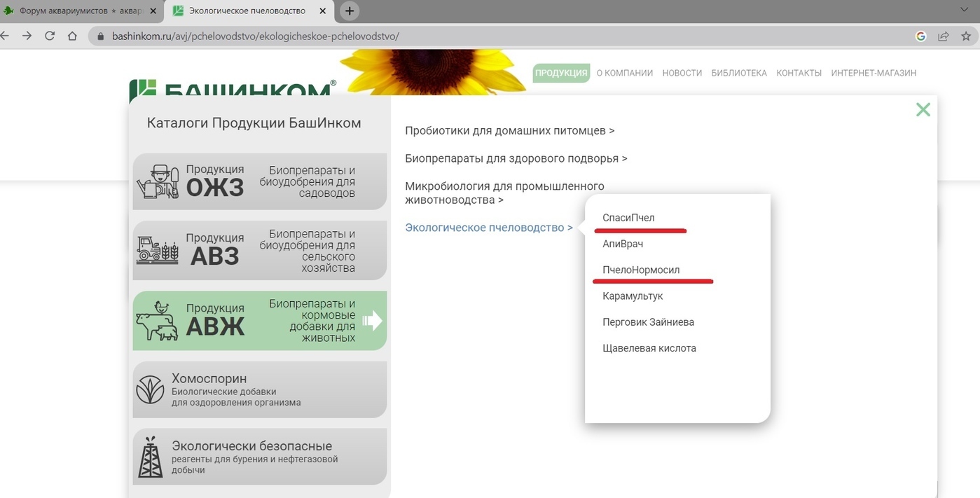The height and width of the screenshot is (498, 980).
Task: Select Продукция ОЖЗ catalog for gardeners
Action: pyautogui.click(x=260, y=181)
